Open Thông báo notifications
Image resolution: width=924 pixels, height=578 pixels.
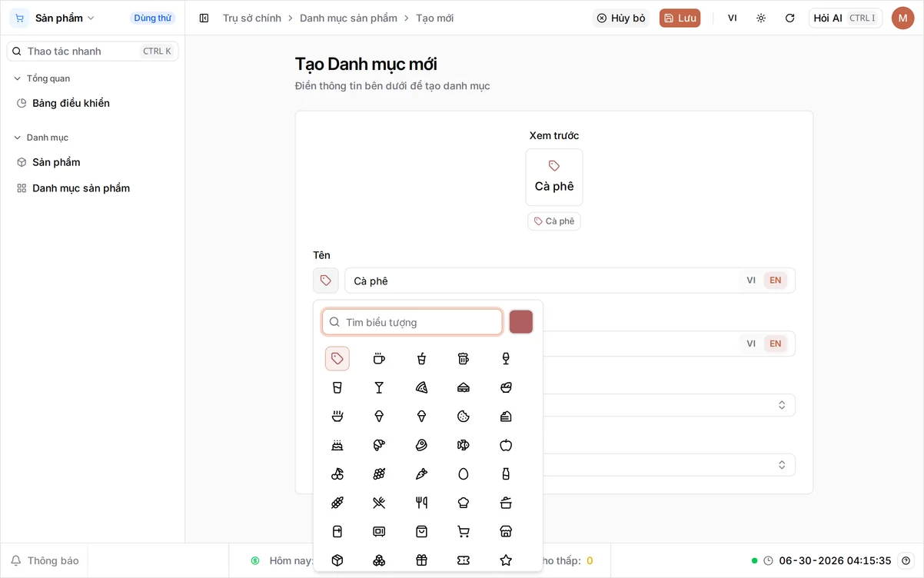click(45, 560)
